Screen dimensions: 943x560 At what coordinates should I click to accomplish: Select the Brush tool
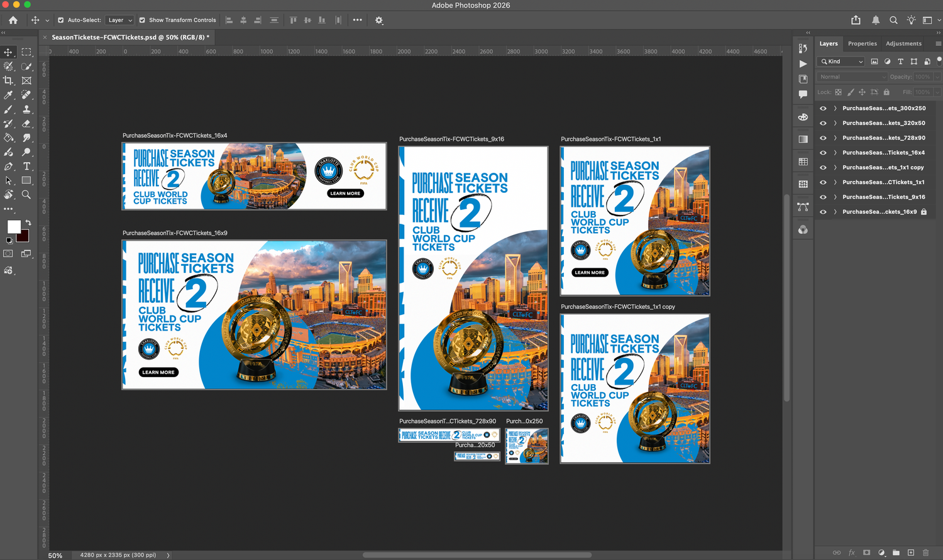[x=8, y=109]
